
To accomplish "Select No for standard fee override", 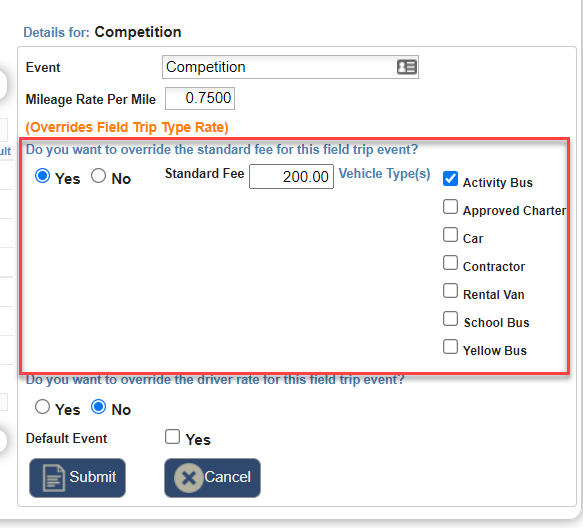I will [99, 176].
